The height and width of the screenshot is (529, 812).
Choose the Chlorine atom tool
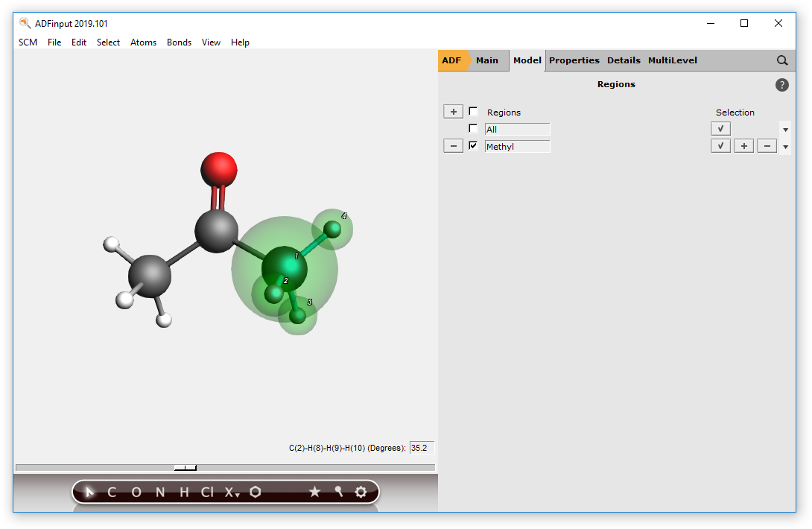pyautogui.click(x=207, y=492)
